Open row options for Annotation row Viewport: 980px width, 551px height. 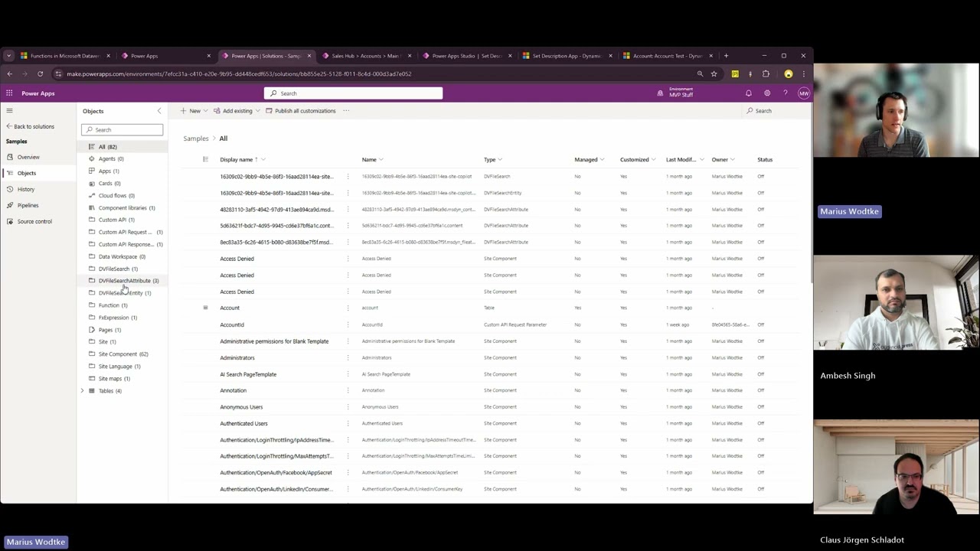[x=348, y=390]
